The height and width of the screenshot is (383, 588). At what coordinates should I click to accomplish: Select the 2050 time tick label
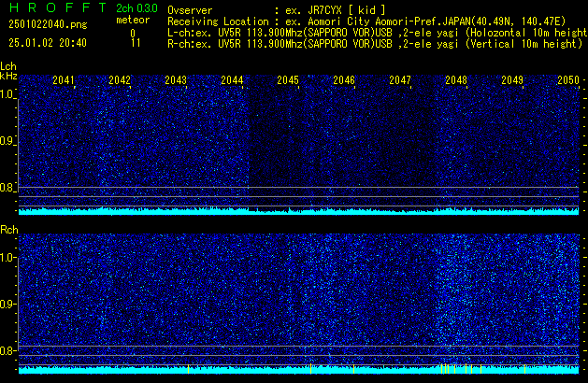tap(568, 80)
